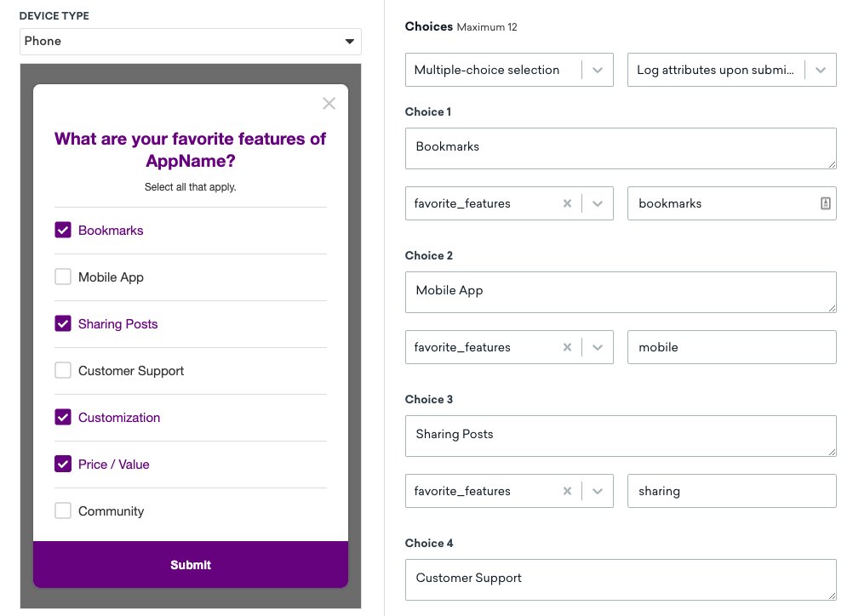Expand Choice 3 attribute dropdown chevron
853x616 pixels.
(x=598, y=492)
